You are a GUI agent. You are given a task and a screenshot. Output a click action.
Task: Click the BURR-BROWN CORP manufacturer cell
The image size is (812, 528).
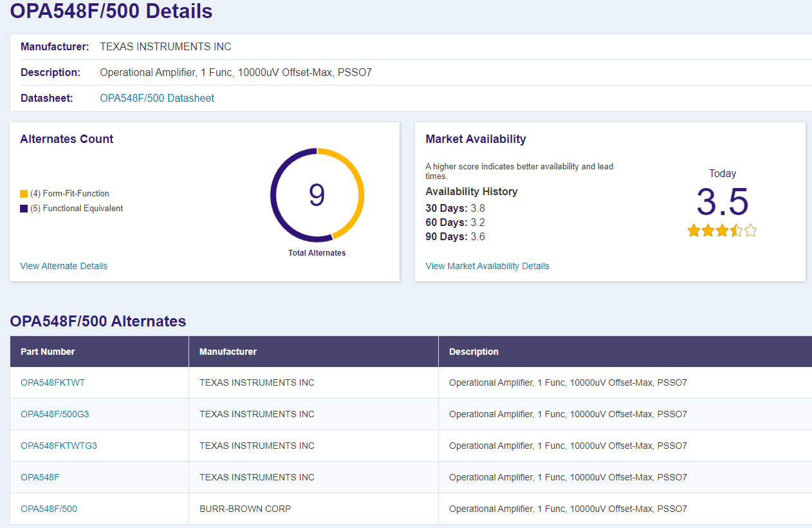click(313, 509)
